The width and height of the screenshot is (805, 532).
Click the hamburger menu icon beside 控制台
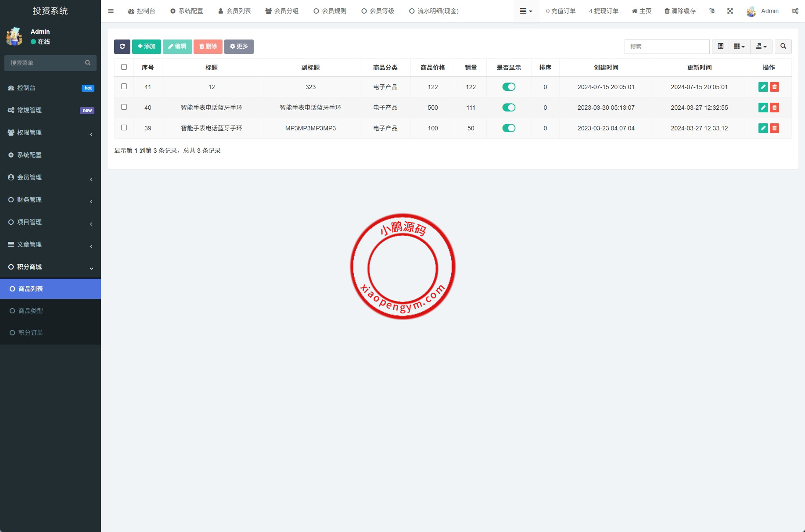[111, 11]
